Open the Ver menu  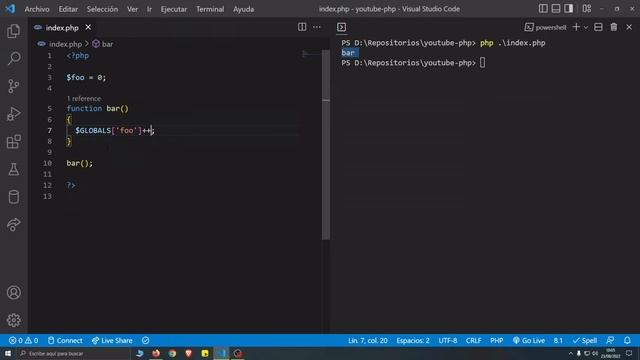point(132,9)
